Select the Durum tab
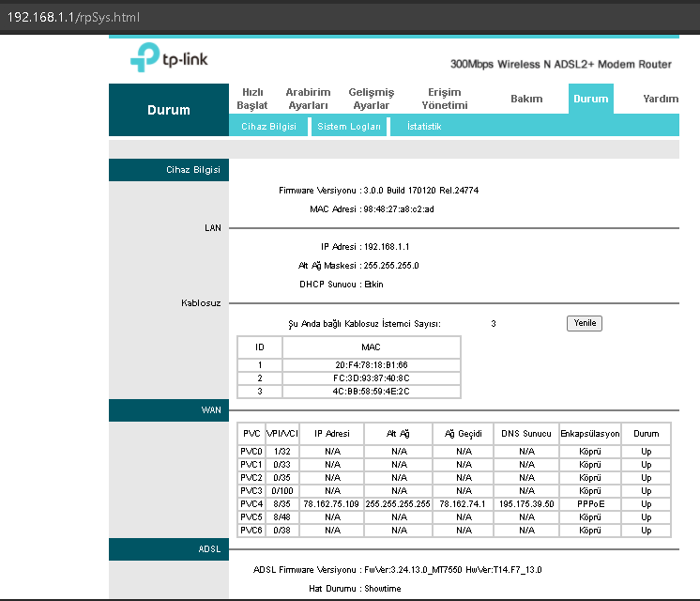This screenshot has width=700, height=601. click(590, 99)
